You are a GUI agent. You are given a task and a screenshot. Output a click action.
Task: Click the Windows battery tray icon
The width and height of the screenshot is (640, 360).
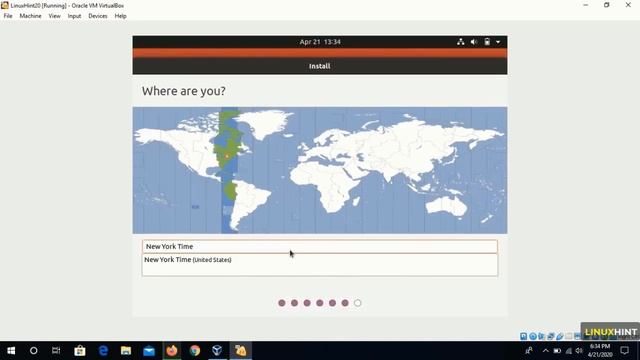point(557,351)
